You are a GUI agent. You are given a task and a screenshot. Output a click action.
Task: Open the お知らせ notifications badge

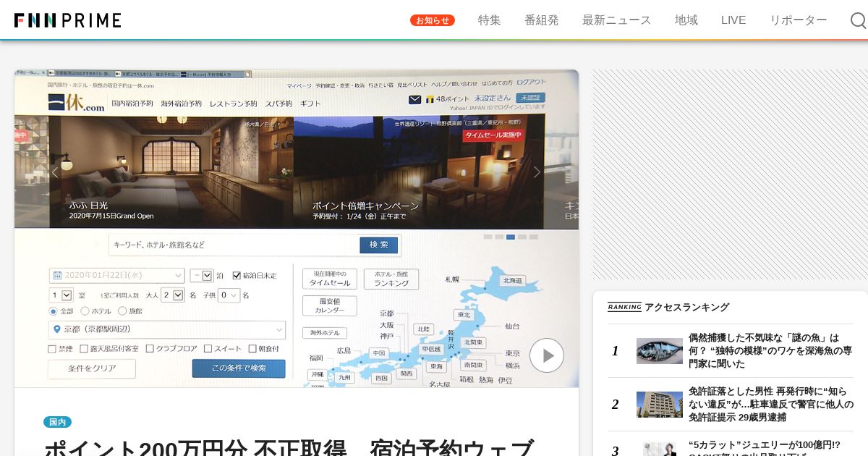[x=433, y=20]
